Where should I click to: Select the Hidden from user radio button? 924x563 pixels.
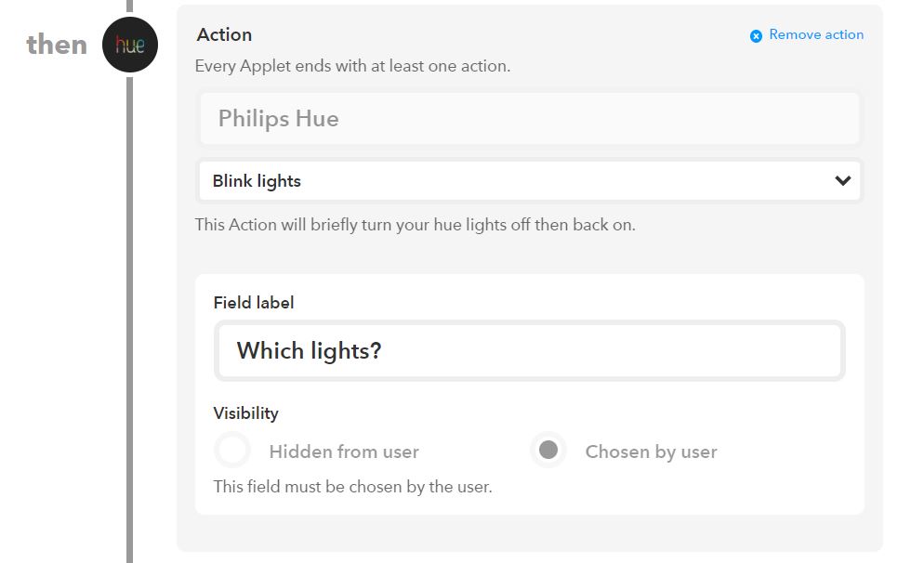point(232,451)
